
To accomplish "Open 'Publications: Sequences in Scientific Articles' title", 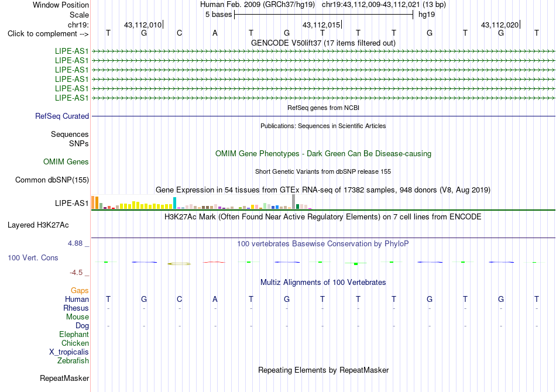I will [323, 126].
